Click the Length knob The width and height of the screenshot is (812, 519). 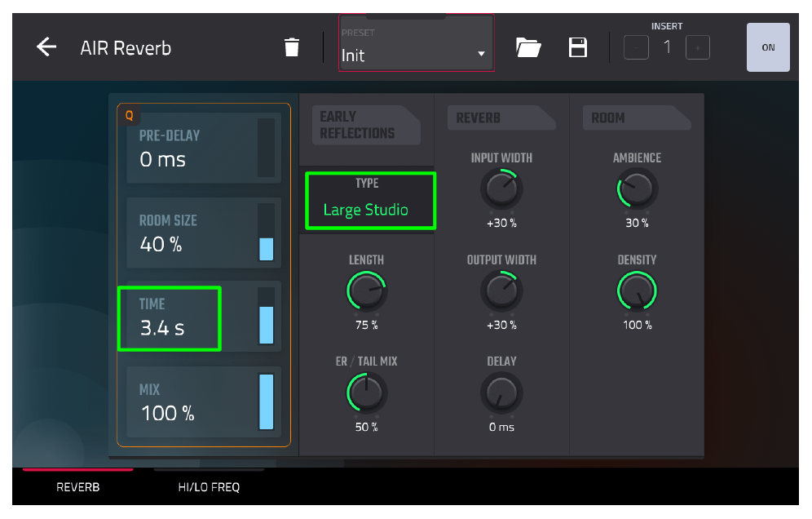[367, 291]
